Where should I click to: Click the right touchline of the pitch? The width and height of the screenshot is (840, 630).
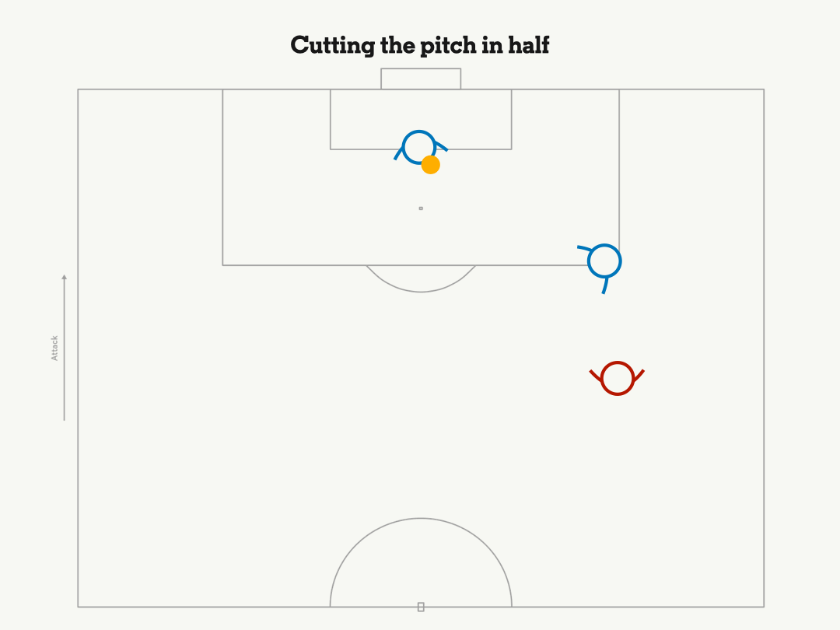(764, 348)
